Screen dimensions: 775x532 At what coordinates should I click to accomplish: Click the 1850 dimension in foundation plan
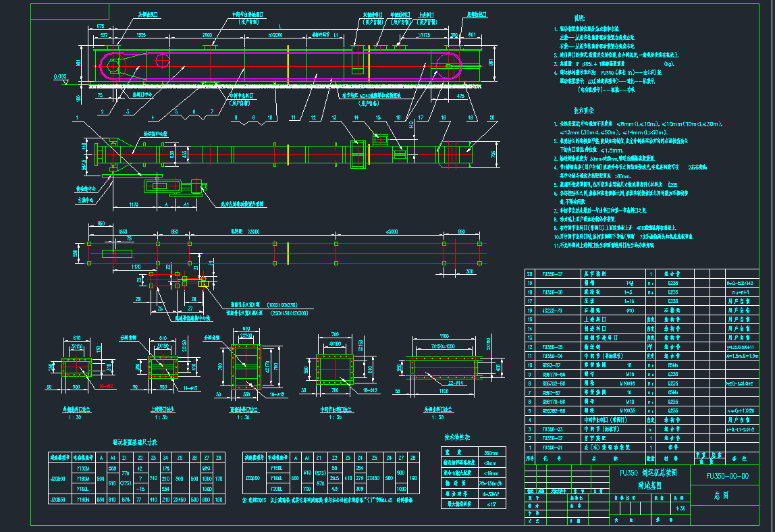pos(123,232)
